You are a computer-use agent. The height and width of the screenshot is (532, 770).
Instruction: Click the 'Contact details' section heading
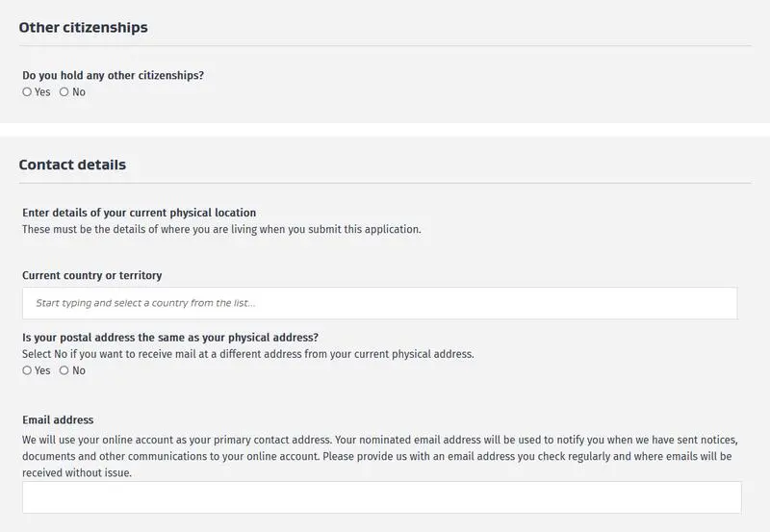72,165
